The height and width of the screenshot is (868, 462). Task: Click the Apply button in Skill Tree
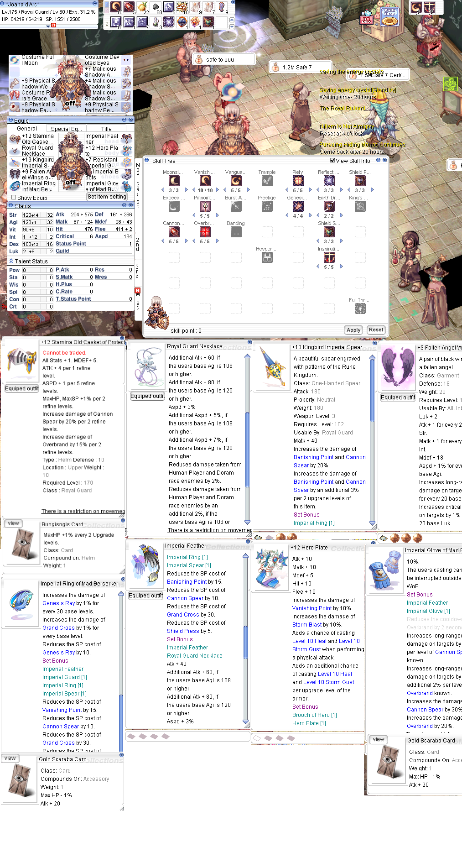point(353,330)
